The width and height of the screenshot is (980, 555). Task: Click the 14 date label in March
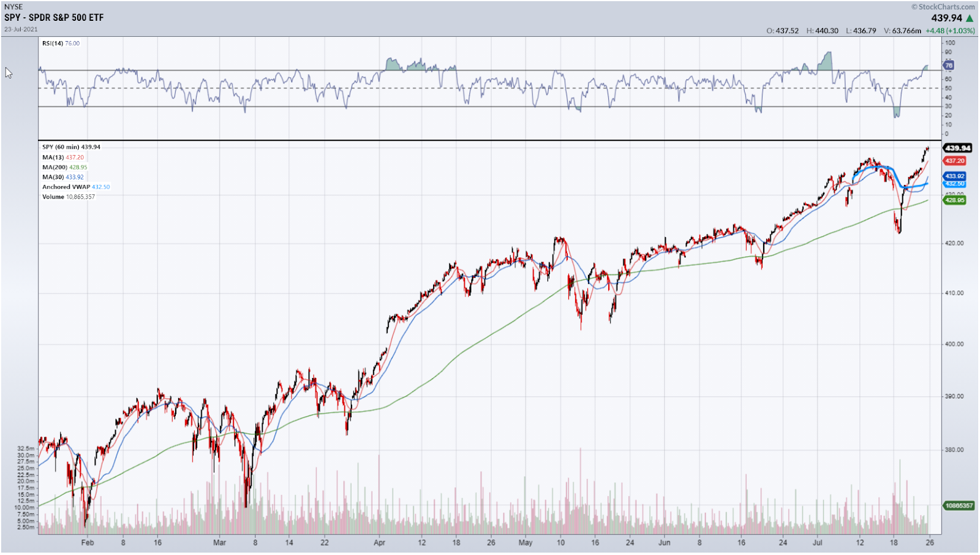click(x=289, y=543)
